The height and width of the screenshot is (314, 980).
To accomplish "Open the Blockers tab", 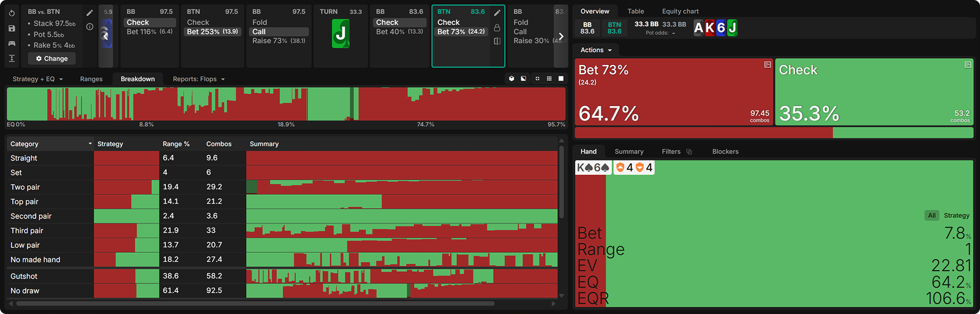I will (725, 152).
